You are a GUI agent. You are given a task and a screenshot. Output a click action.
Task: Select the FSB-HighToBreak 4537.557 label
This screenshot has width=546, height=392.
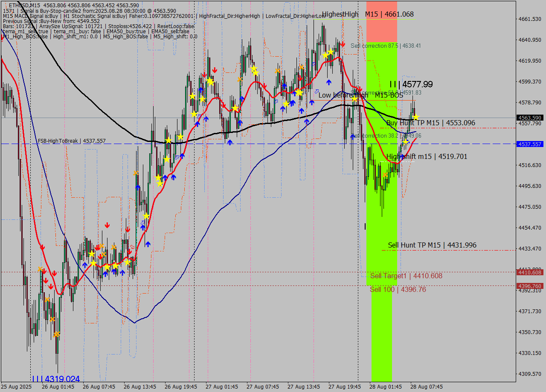(71, 141)
